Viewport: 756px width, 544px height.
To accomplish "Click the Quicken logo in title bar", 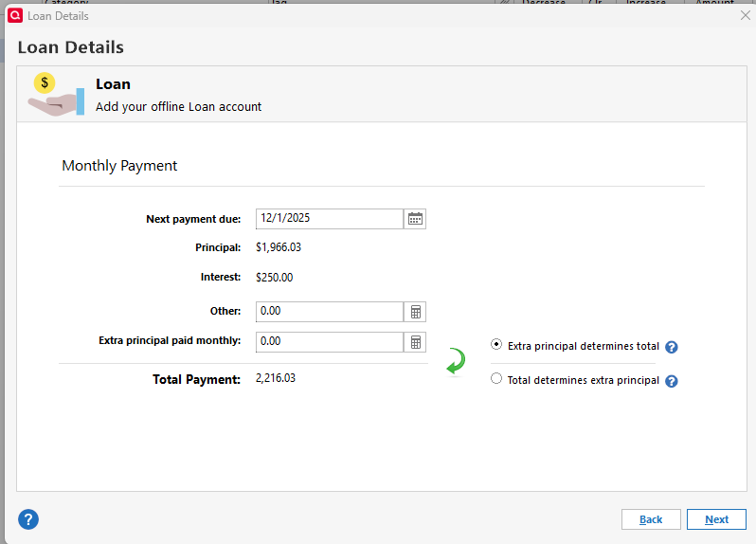I will point(15,15).
